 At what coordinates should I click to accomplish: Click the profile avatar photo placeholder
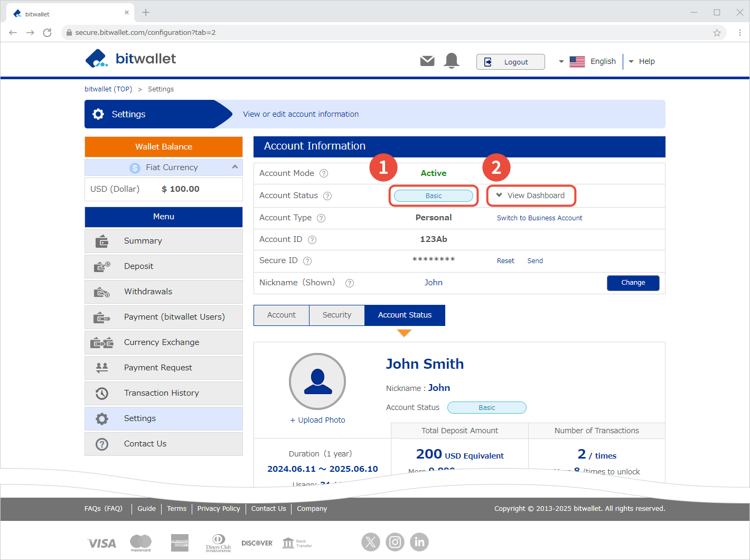coord(317,381)
